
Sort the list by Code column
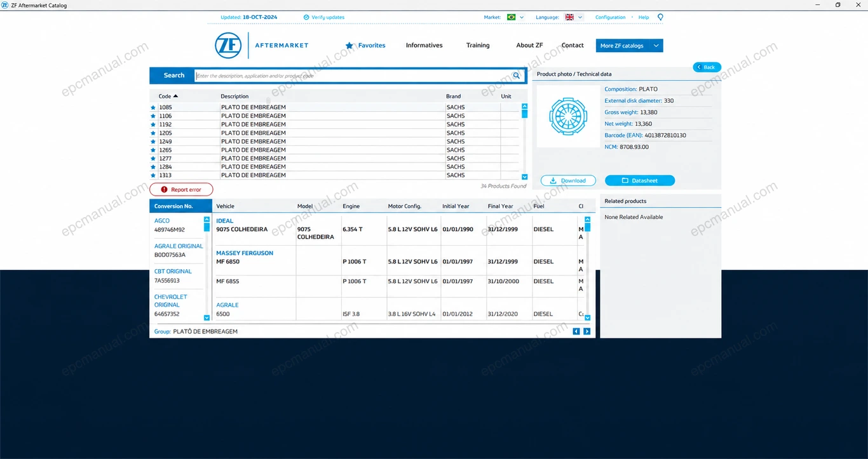pyautogui.click(x=168, y=96)
